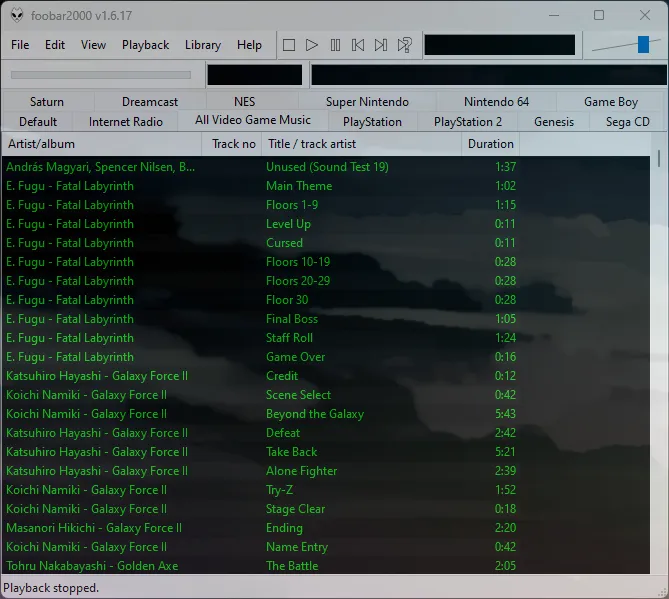The height and width of the screenshot is (599, 669).
Task: Open the Super Nintendo playlist tab
Action: tap(367, 102)
